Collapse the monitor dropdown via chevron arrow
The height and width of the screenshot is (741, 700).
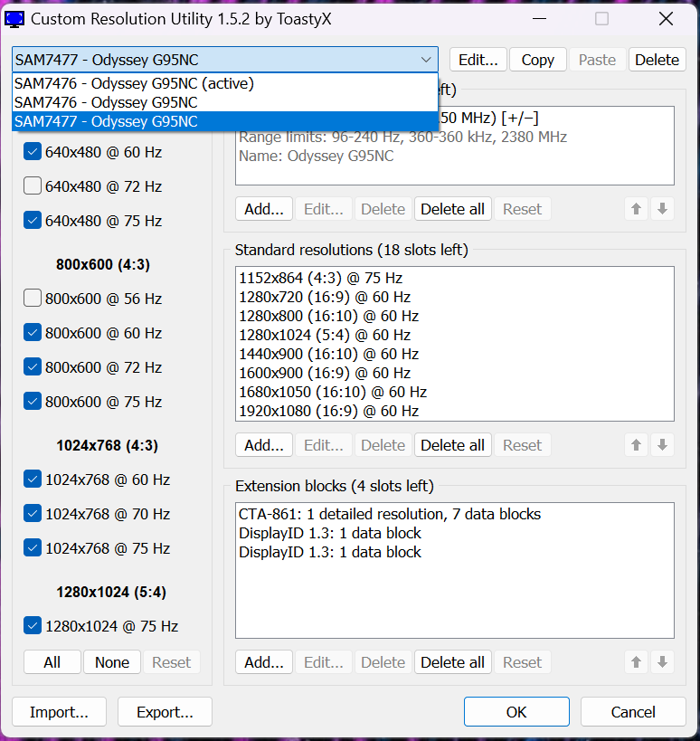[x=426, y=60]
